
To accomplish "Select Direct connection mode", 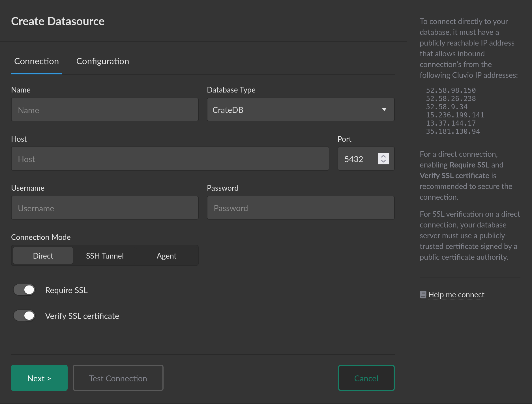I will 43,256.
